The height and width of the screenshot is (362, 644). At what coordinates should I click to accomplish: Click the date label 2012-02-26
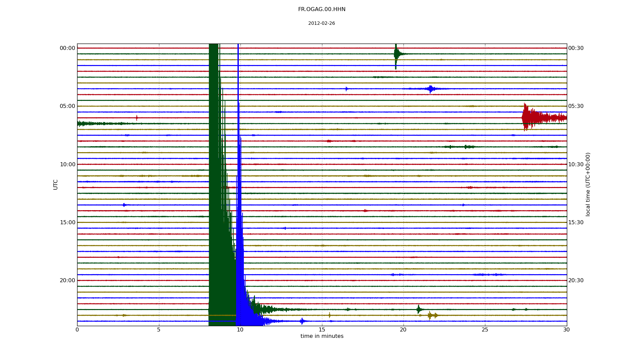[322, 23]
